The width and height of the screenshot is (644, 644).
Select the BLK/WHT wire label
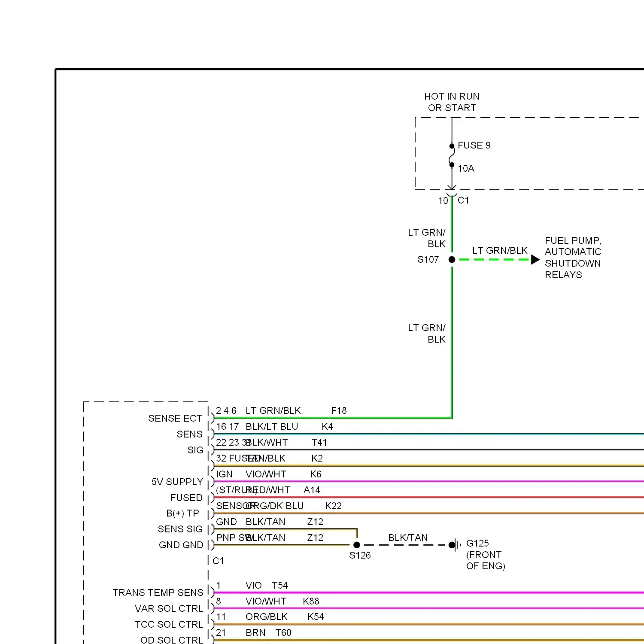click(267, 442)
